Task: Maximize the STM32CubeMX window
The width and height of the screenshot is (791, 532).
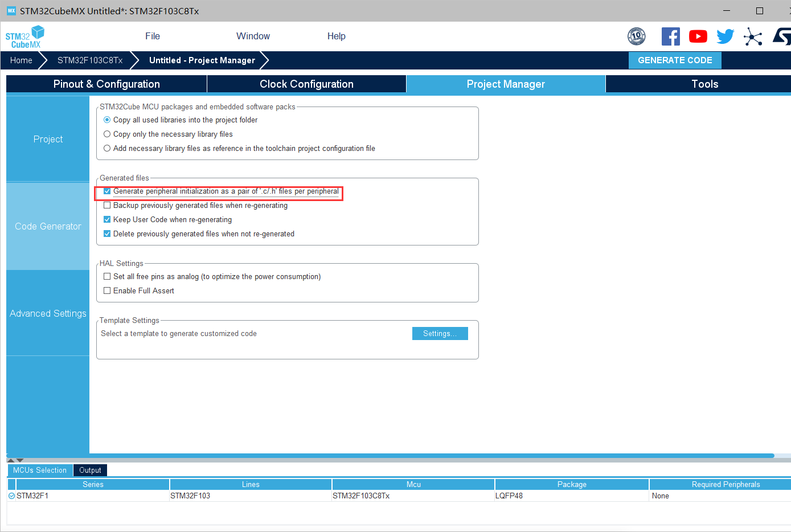Action: click(x=759, y=11)
